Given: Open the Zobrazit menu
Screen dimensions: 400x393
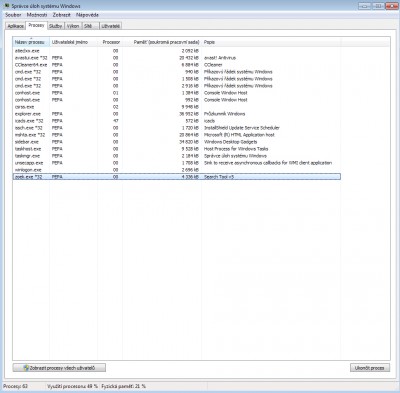Looking at the screenshot, I should [62, 15].
